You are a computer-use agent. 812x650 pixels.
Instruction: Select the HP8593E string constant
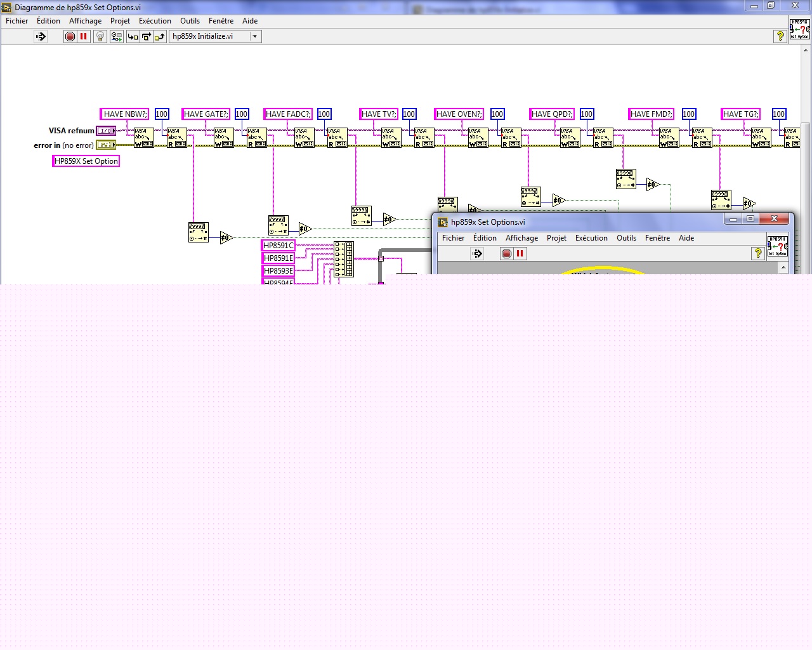(278, 270)
